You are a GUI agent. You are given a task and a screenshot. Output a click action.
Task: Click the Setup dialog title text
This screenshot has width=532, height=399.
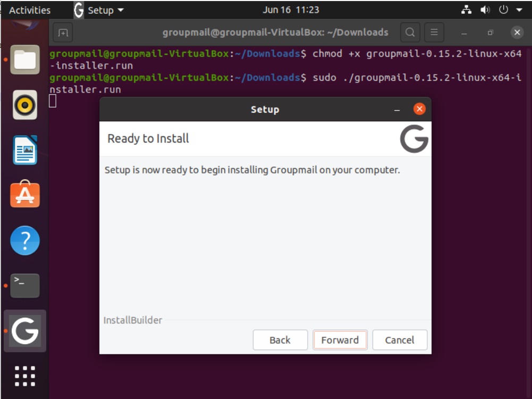pos(265,110)
